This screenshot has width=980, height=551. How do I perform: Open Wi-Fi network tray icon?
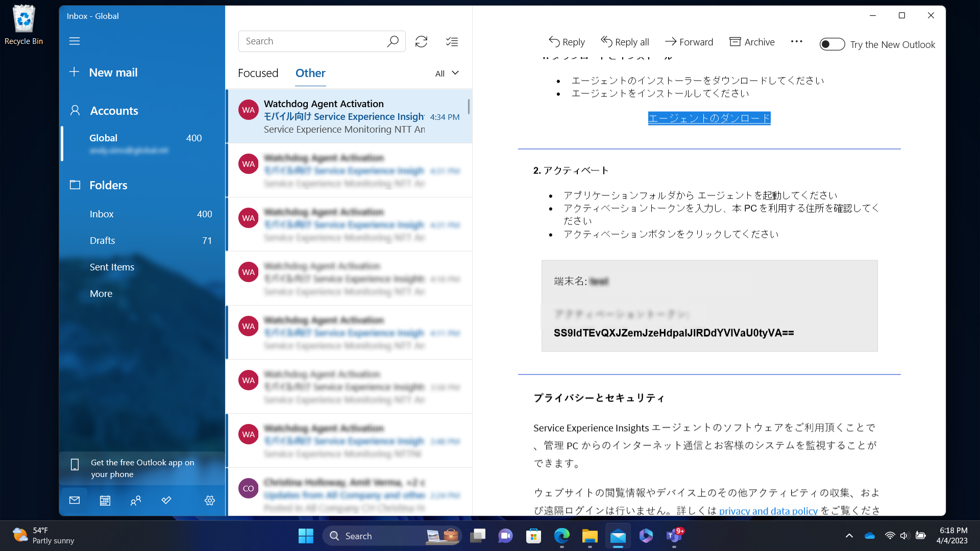(x=890, y=536)
